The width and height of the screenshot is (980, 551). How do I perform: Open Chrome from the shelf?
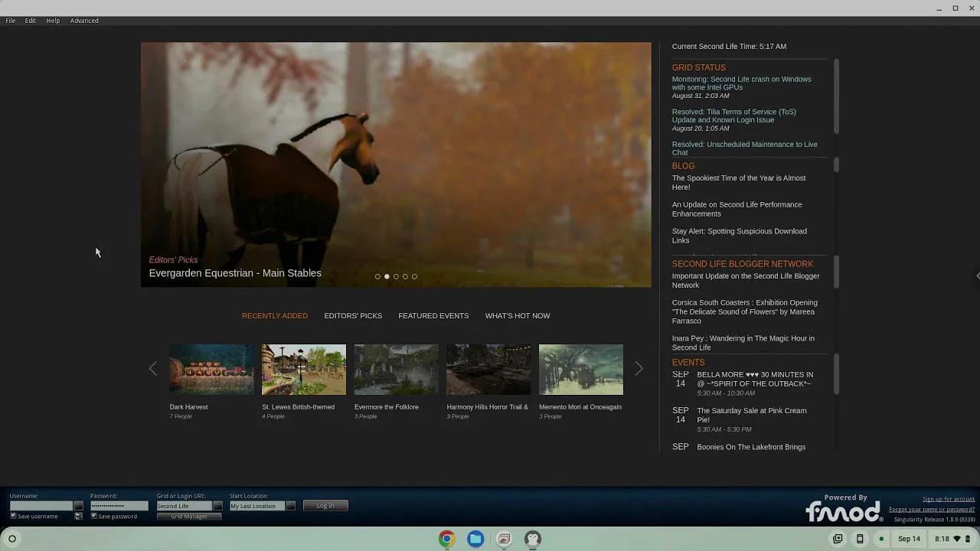tap(446, 539)
